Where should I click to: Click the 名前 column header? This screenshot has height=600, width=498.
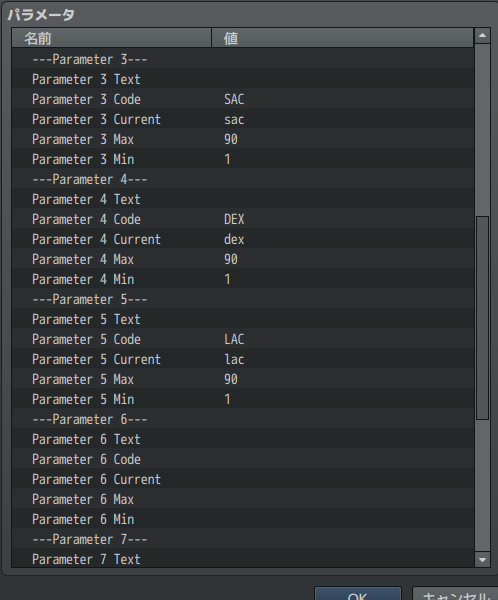[x=111, y=38]
